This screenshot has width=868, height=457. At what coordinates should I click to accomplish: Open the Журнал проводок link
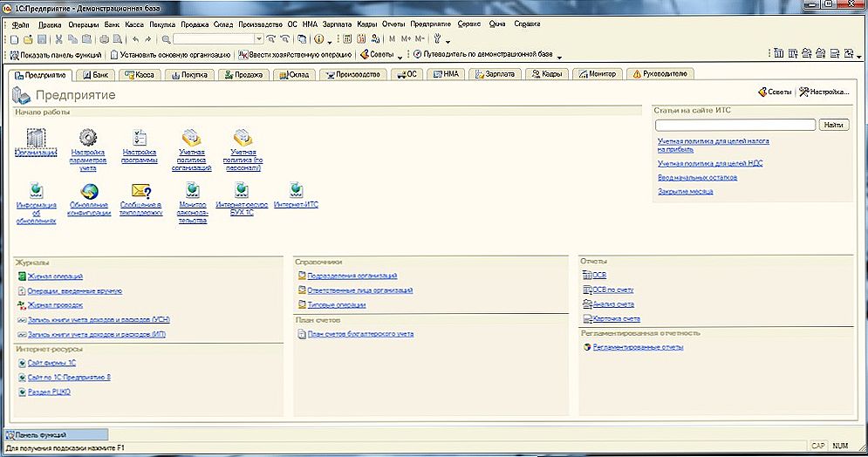click(x=51, y=305)
